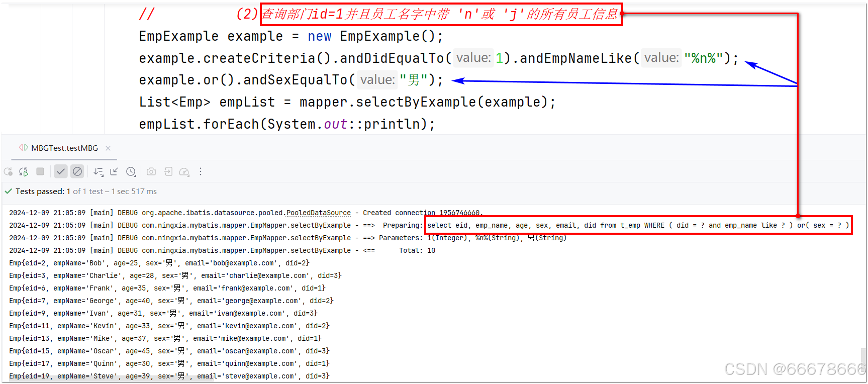Screen dimensions: 868x384
Task: Open the sort tests dropdown
Action: coord(99,172)
